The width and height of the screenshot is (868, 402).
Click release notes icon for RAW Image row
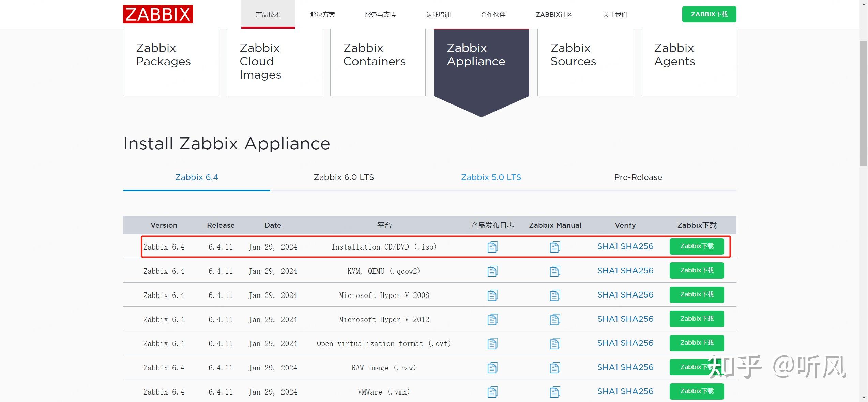[x=492, y=367]
